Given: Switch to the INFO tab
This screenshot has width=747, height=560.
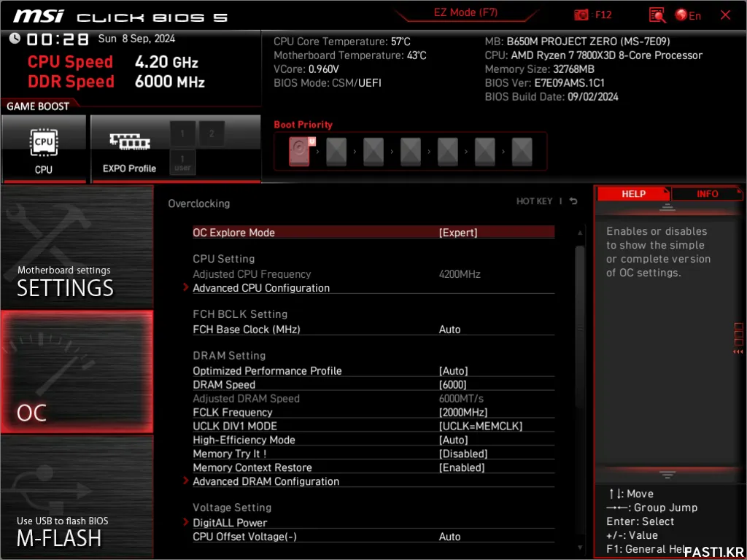Looking at the screenshot, I should point(707,194).
